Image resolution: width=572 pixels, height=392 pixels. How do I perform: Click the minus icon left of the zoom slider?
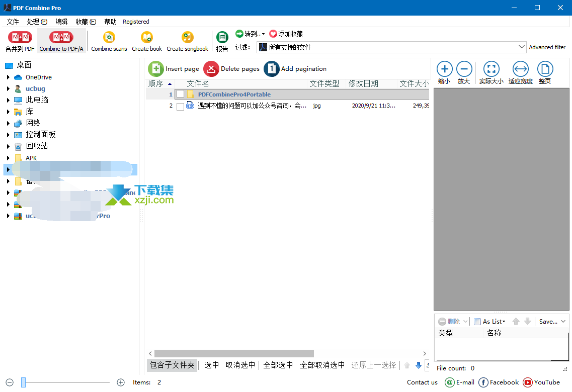10,382
